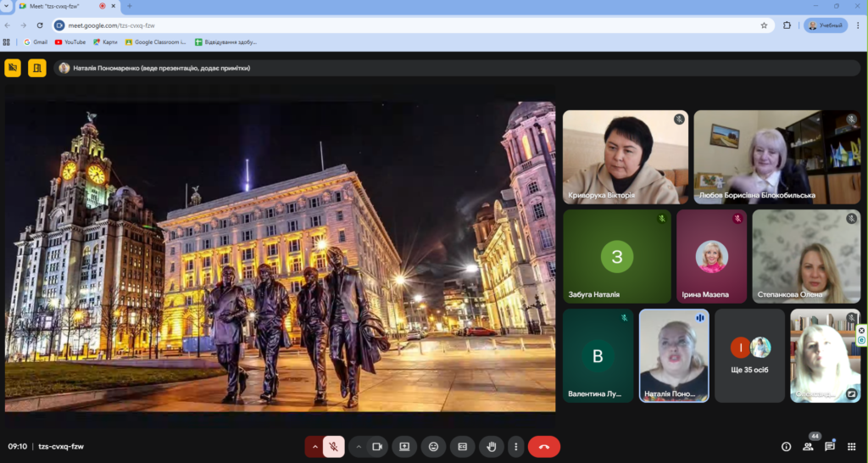Raise your hand in the meeting
Screen dimensions: 868x463
click(491, 446)
